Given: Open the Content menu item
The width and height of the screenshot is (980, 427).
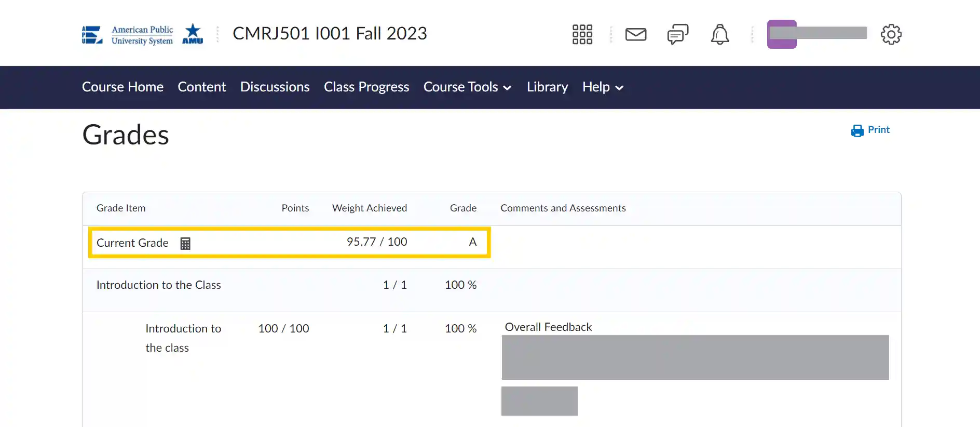Looking at the screenshot, I should click(202, 87).
